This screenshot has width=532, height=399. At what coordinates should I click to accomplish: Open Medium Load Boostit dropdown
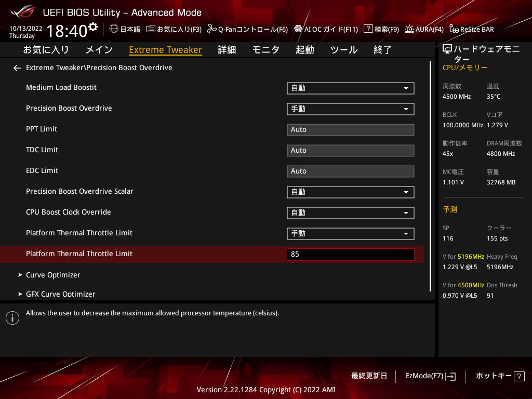pyautogui.click(x=351, y=88)
